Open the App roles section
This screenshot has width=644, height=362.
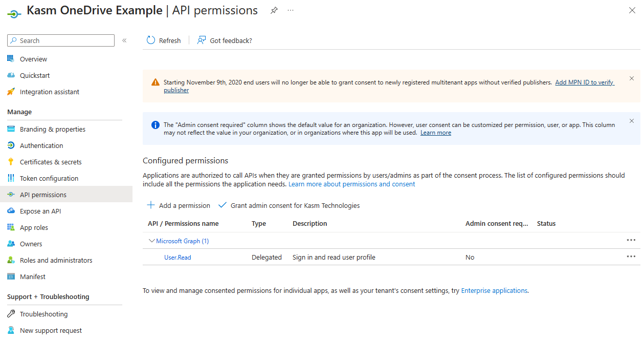[x=34, y=227]
